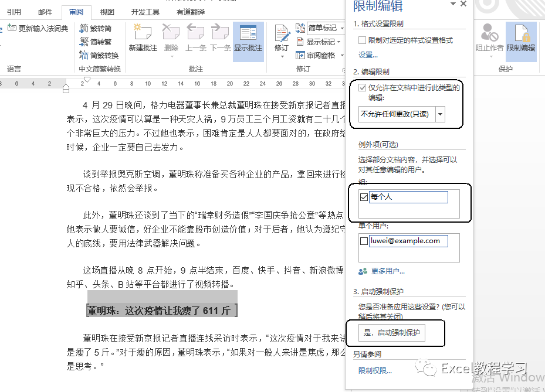Click the 更多用户... link
Viewport: 545px width, 392px height.
click(x=388, y=271)
